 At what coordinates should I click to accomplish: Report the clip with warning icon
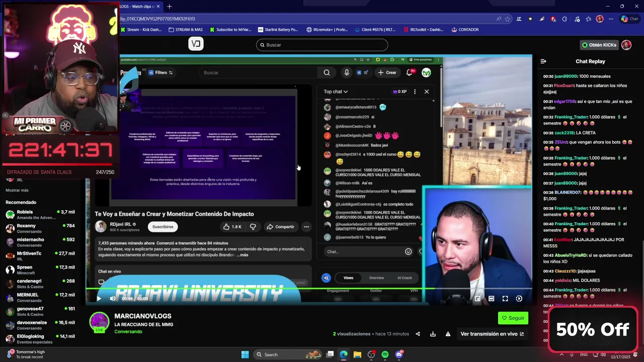click(x=448, y=334)
